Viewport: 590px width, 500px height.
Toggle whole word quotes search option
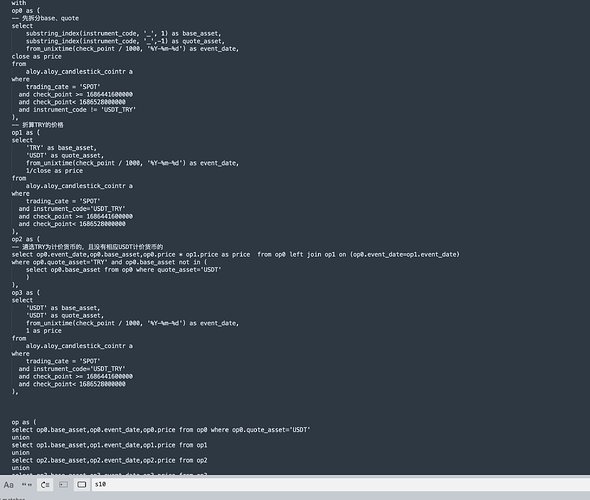(x=27, y=485)
